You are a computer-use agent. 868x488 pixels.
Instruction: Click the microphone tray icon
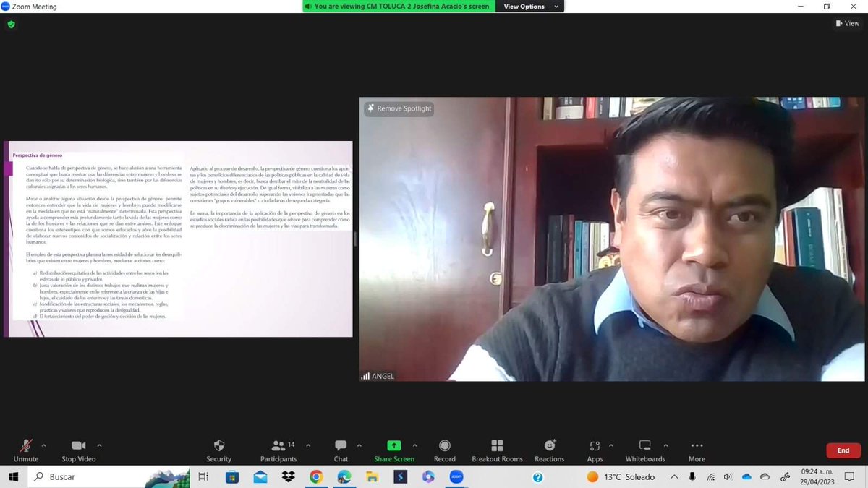[x=692, y=477]
